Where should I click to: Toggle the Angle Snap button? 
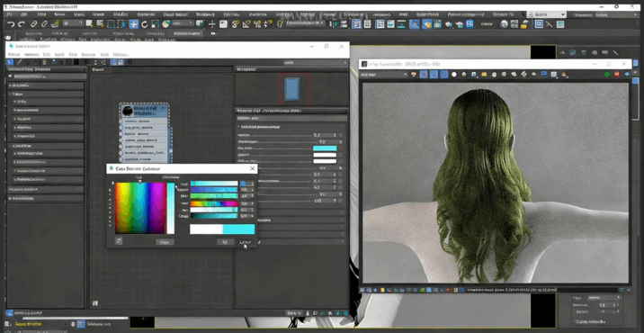coord(246,24)
